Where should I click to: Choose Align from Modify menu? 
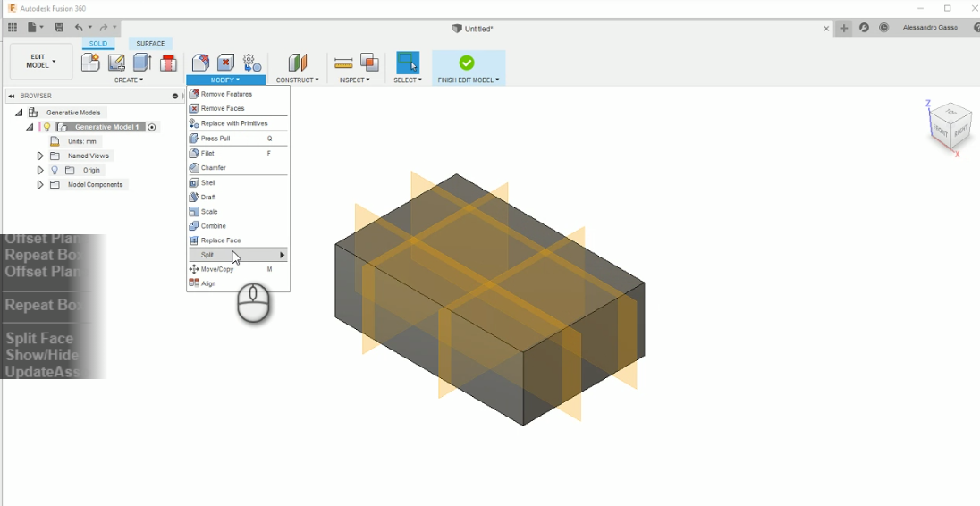(x=238, y=283)
